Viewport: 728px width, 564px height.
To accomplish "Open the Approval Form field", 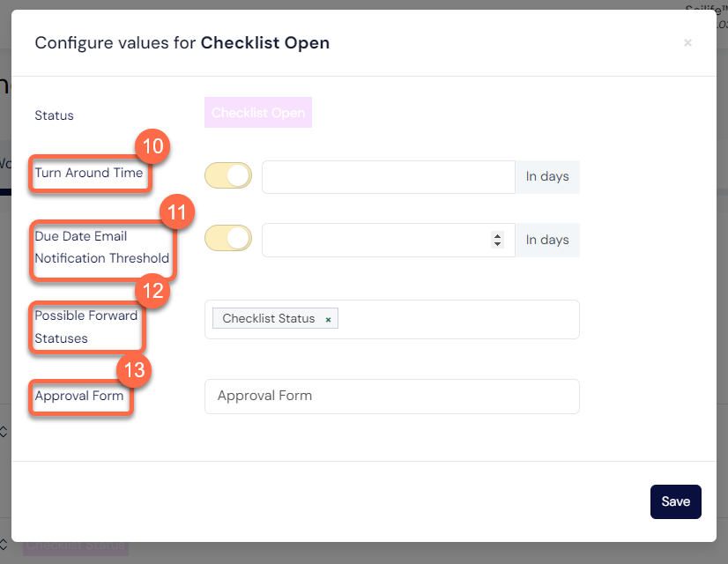I will (x=392, y=397).
